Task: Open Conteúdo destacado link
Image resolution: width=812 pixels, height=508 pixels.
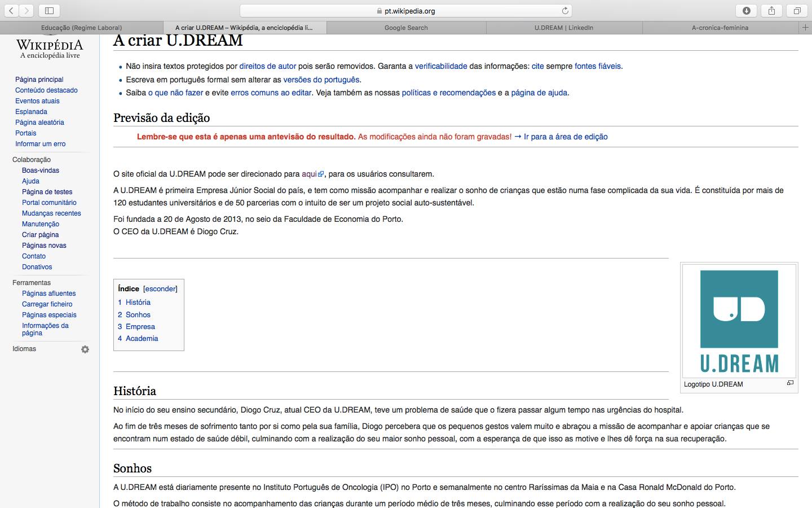Action: 46,90
